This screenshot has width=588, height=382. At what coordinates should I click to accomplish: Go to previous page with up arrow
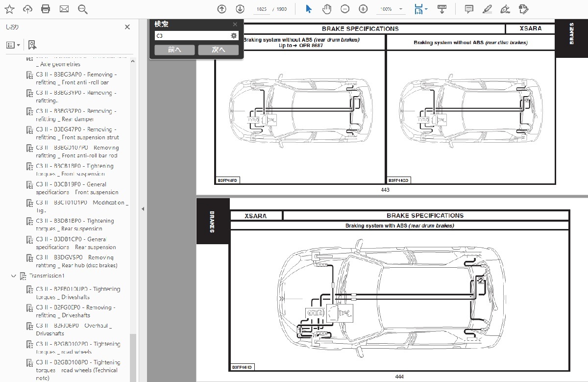[x=221, y=9]
